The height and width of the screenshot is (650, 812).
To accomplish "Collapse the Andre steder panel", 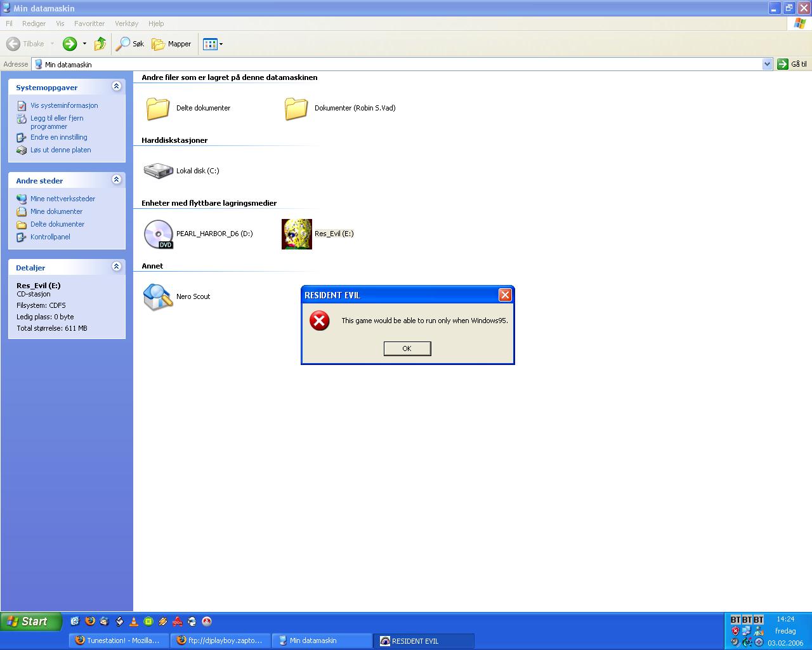I will (x=116, y=180).
